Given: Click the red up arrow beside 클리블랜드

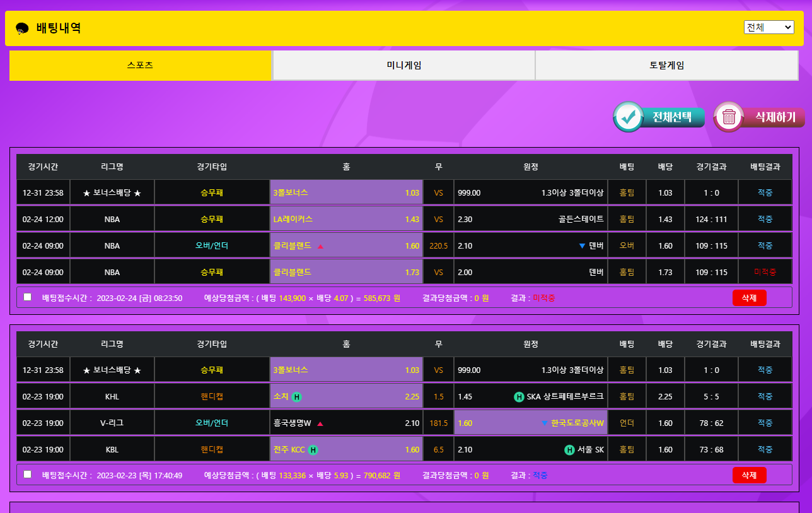Looking at the screenshot, I should coord(320,246).
